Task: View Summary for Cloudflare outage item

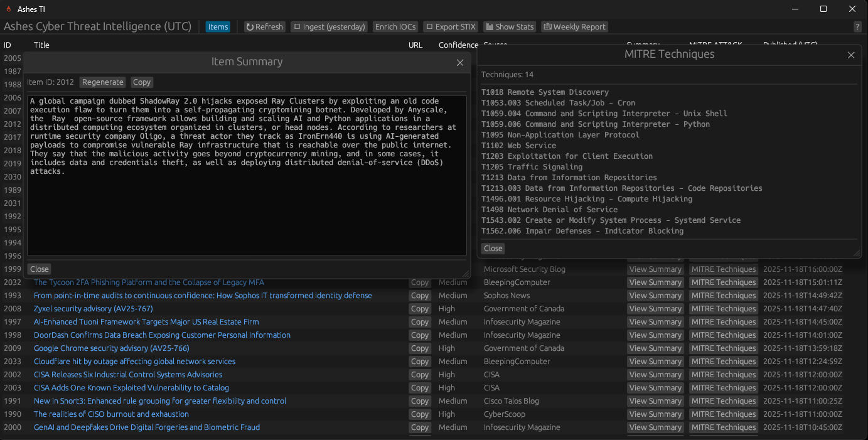Action: coord(655,362)
